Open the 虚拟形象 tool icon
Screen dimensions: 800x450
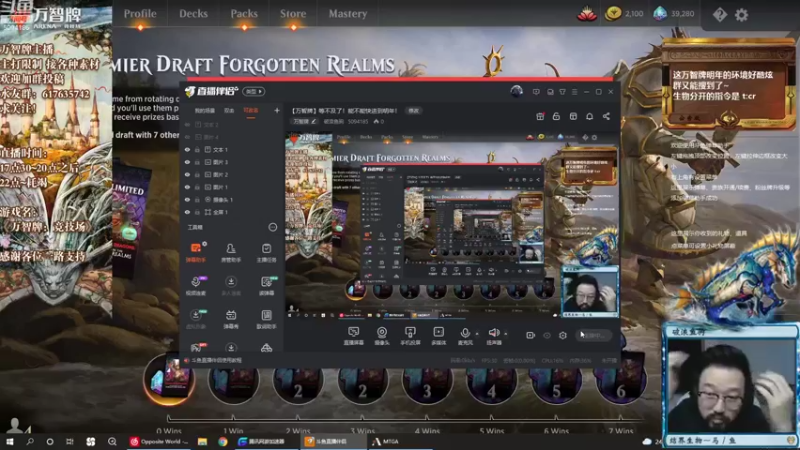click(x=195, y=319)
